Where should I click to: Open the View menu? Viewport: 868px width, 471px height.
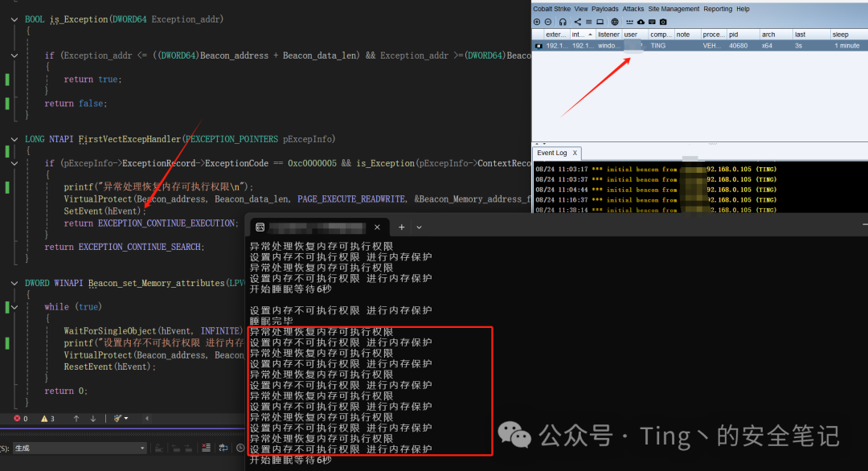(581, 9)
